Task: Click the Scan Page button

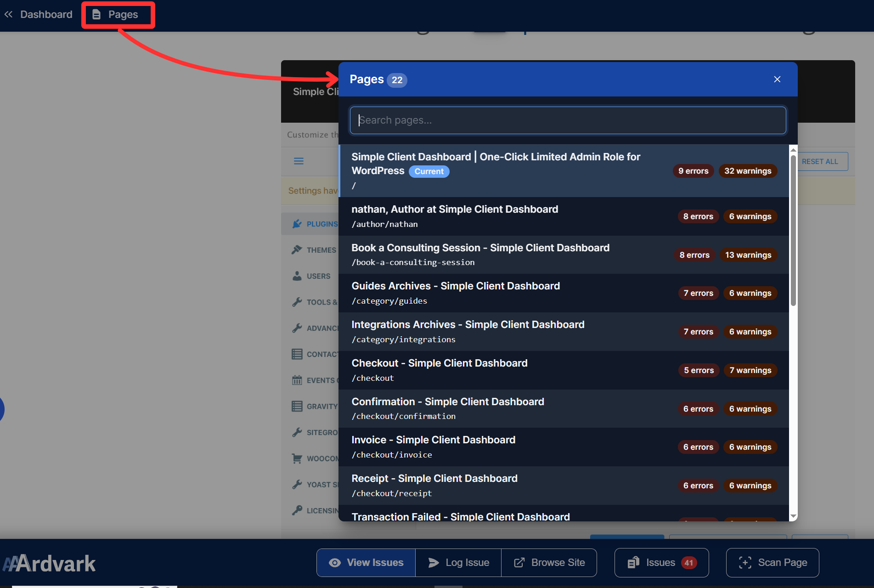Action: [x=772, y=563]
